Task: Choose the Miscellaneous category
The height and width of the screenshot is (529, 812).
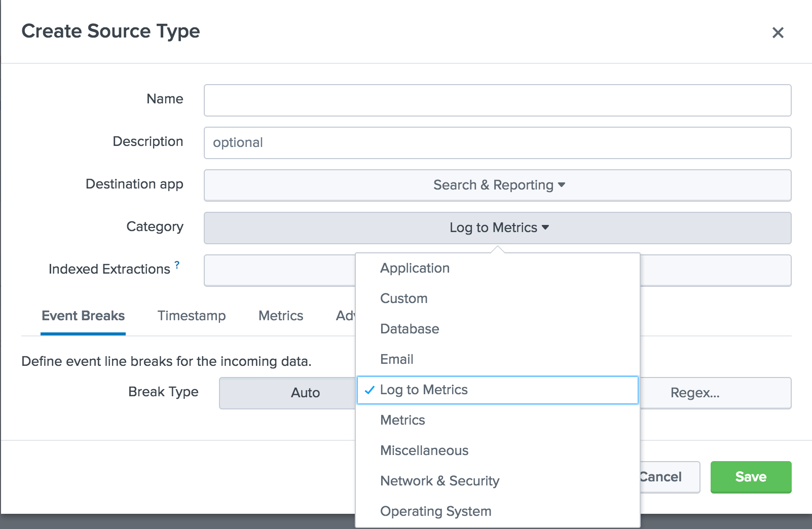Action: click(424, 450)
